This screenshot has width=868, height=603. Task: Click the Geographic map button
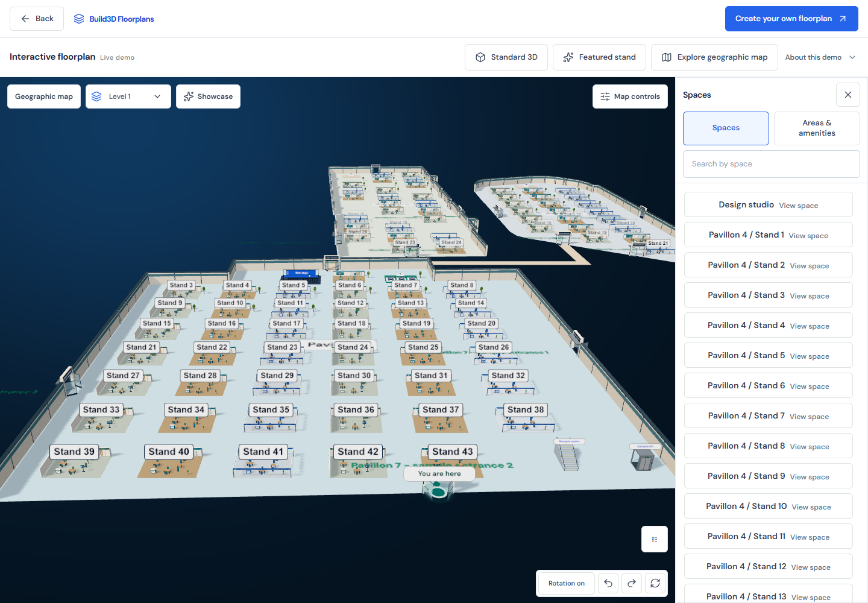44,96
